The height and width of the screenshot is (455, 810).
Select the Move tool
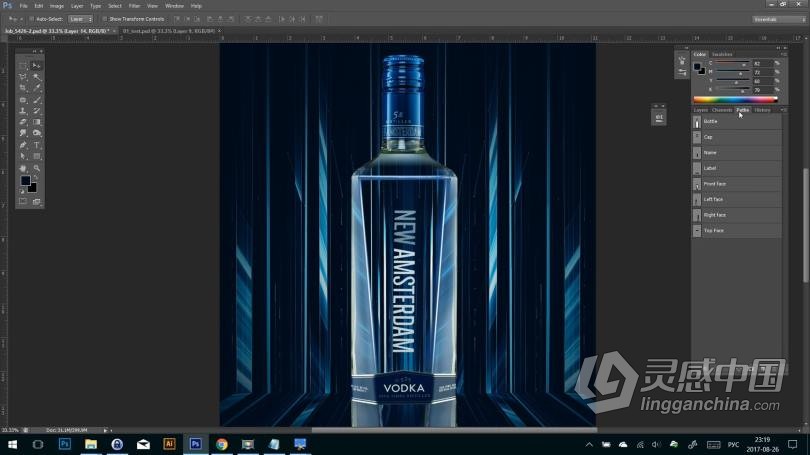pyautogui.click(x=36, y=66)
